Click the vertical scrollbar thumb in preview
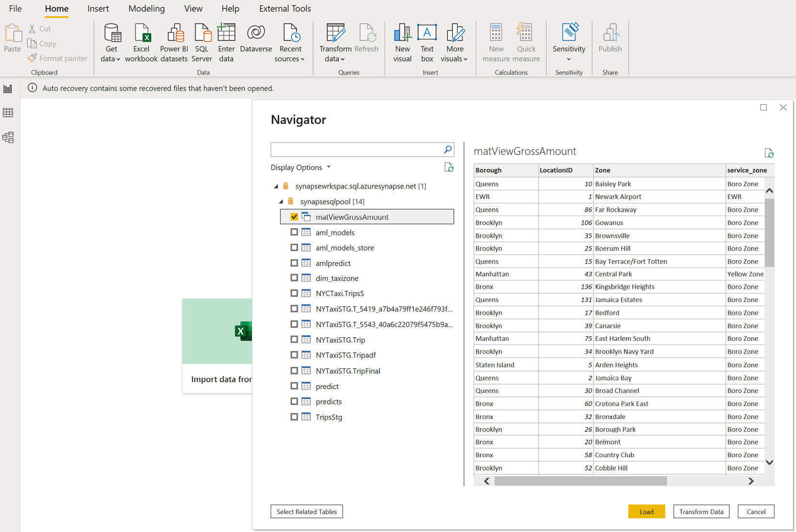796x532 pixels. point(769,233)
